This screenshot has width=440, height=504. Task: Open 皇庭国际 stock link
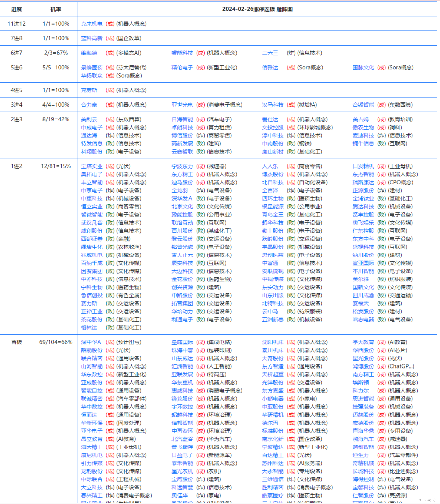(182, 342)
